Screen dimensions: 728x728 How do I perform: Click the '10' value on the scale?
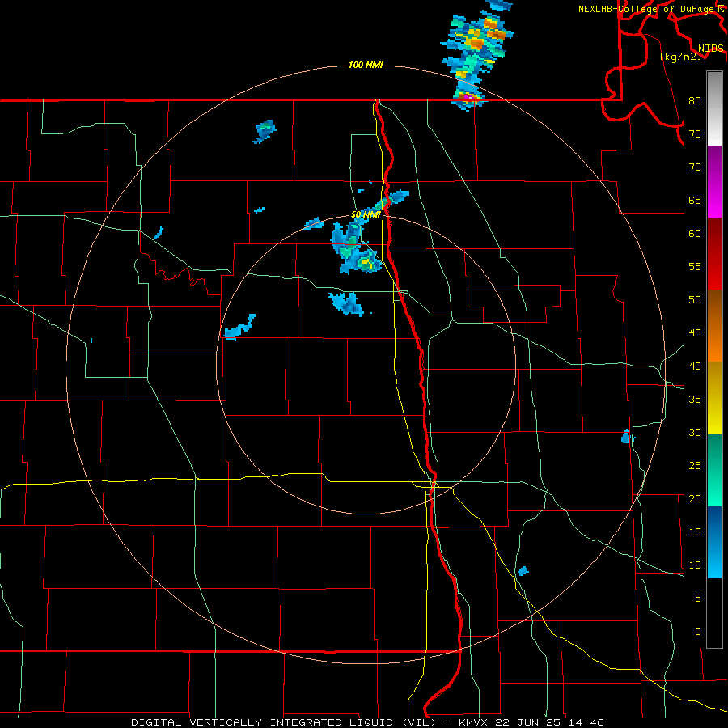[x=695, y=565]
